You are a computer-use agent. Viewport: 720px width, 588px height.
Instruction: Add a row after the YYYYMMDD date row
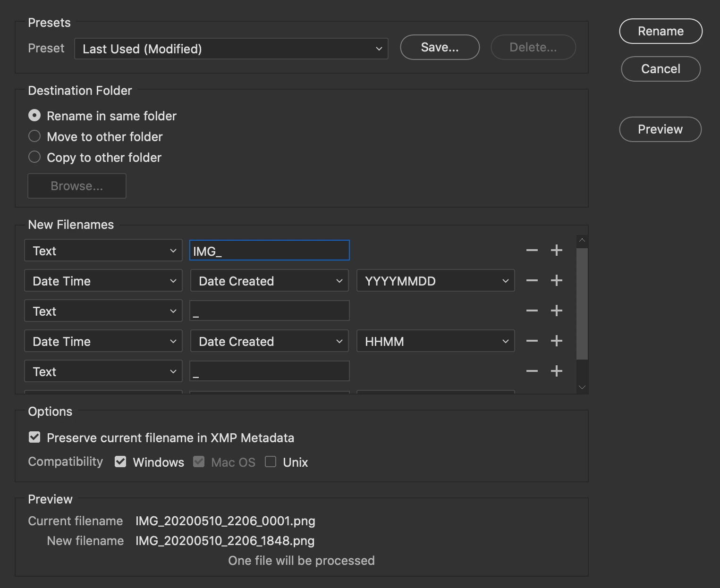click(557, 280)
